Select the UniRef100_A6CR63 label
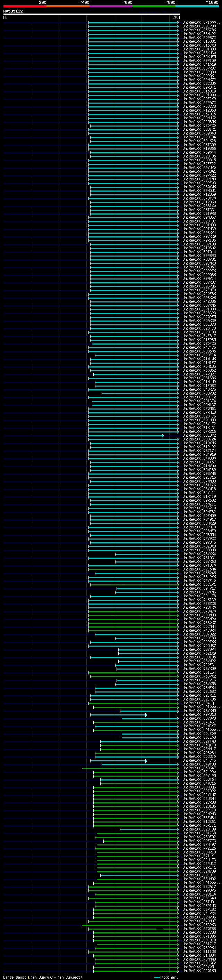Screen dimensions: 222x980 click(199, 925)
